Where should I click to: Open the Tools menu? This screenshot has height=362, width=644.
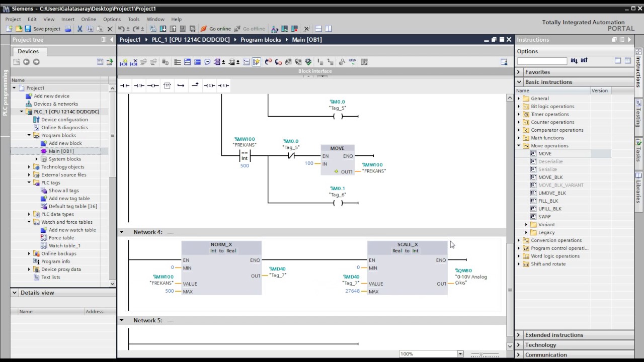click(133, 19)
